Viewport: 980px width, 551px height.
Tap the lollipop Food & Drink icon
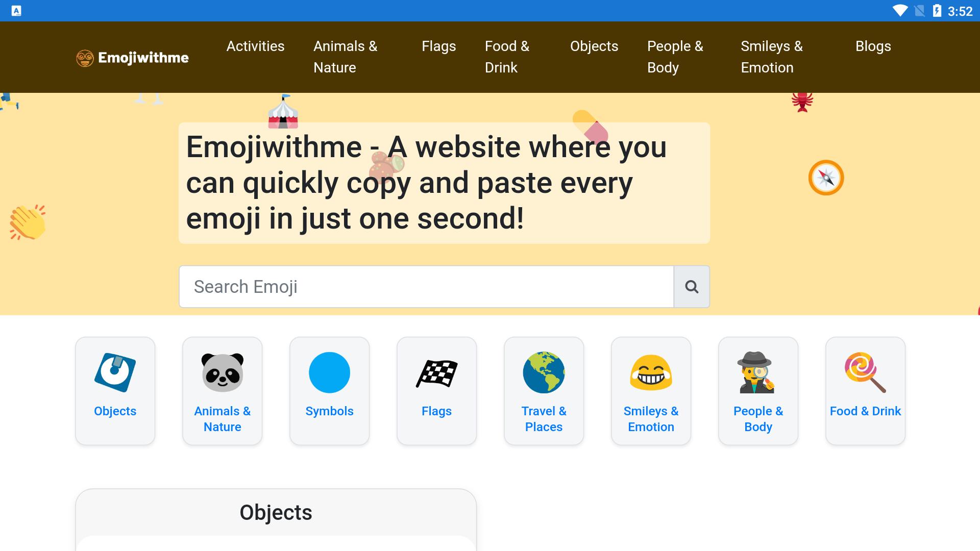pyautogui.click(x=866, y=372)
